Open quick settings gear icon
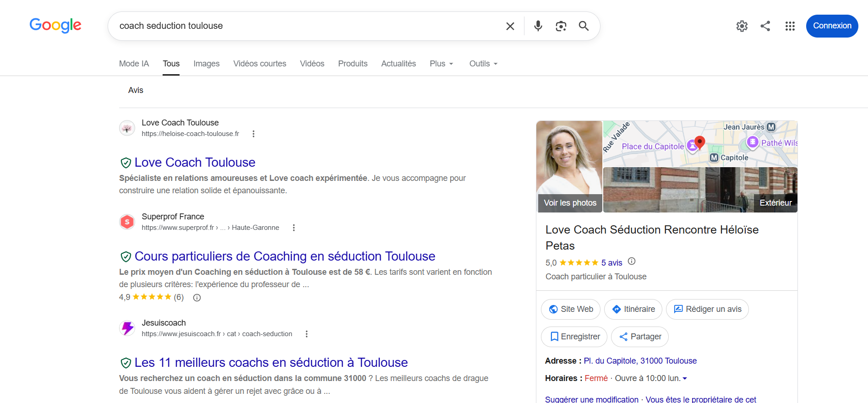This screenshot has width=868, height=403. [x=742, y=26]
